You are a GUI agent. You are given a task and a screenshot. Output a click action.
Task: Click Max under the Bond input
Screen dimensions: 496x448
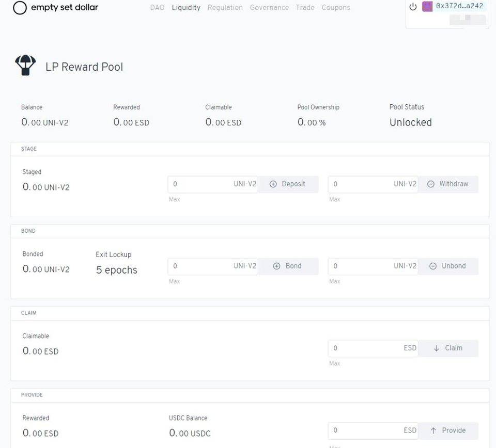tap(175, 281)
